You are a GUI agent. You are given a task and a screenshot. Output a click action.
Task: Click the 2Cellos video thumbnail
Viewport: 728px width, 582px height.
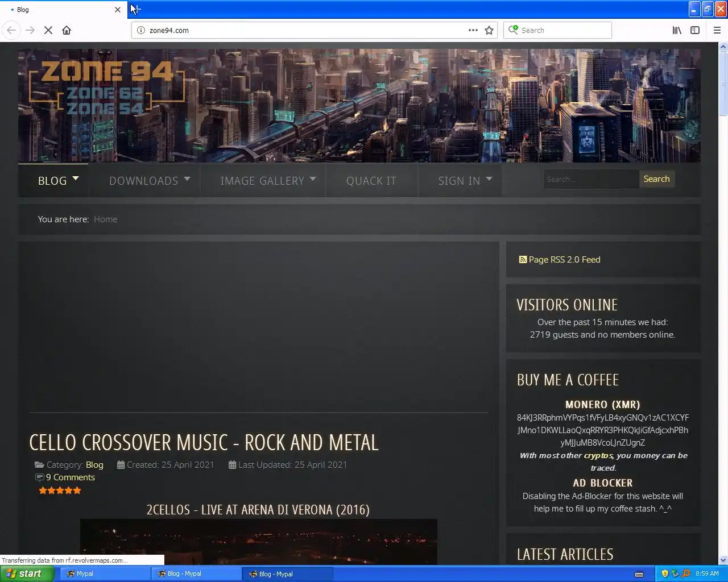[259, 542]
